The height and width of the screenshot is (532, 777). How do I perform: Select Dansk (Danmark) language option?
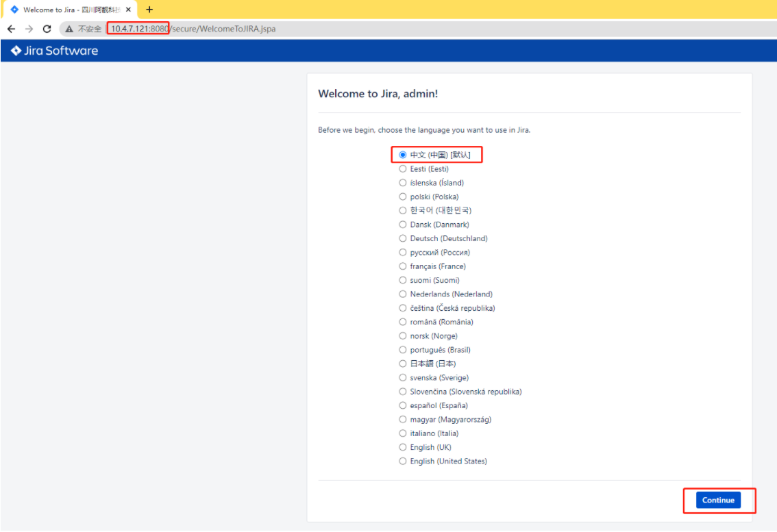click(403, 225)
